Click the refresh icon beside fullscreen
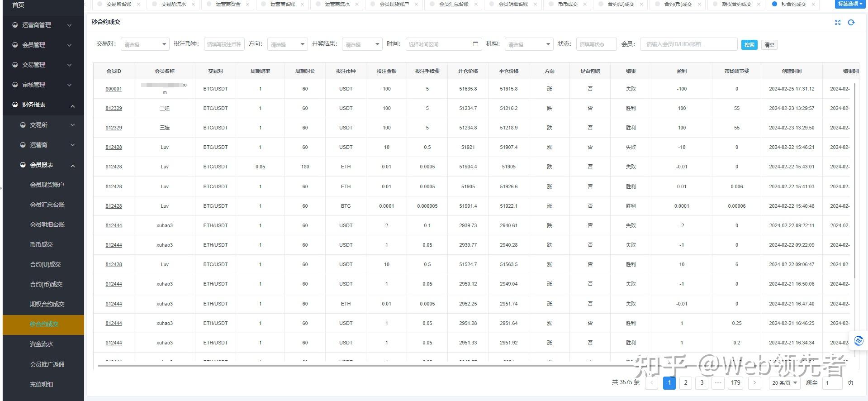 851,22
